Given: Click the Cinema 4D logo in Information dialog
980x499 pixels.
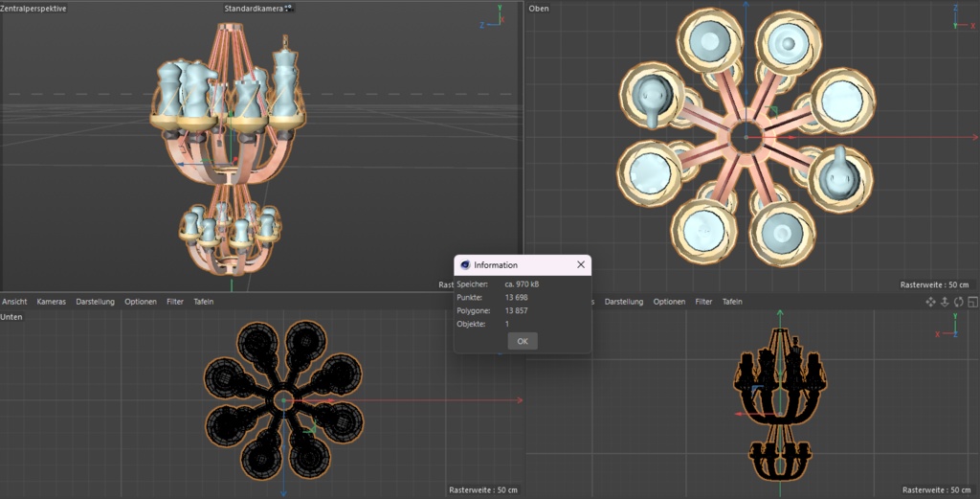Looking at the screenshot, I should pyautogui.click(x=465, y=265).
